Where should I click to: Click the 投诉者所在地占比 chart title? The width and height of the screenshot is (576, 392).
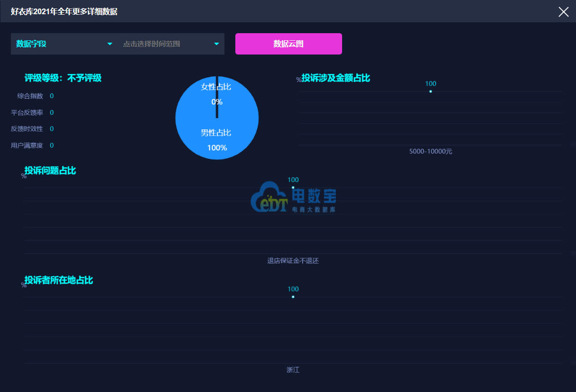59,280
